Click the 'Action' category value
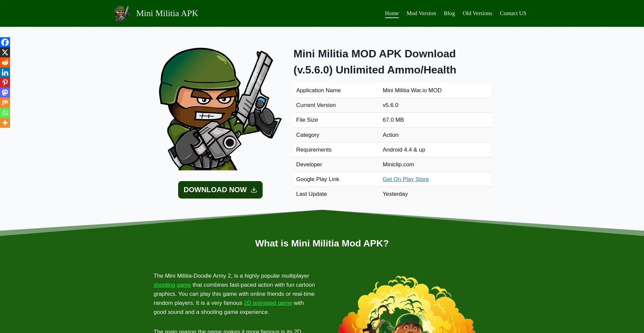The width and height of the screenshot is (644, 333). pos(390,135)
